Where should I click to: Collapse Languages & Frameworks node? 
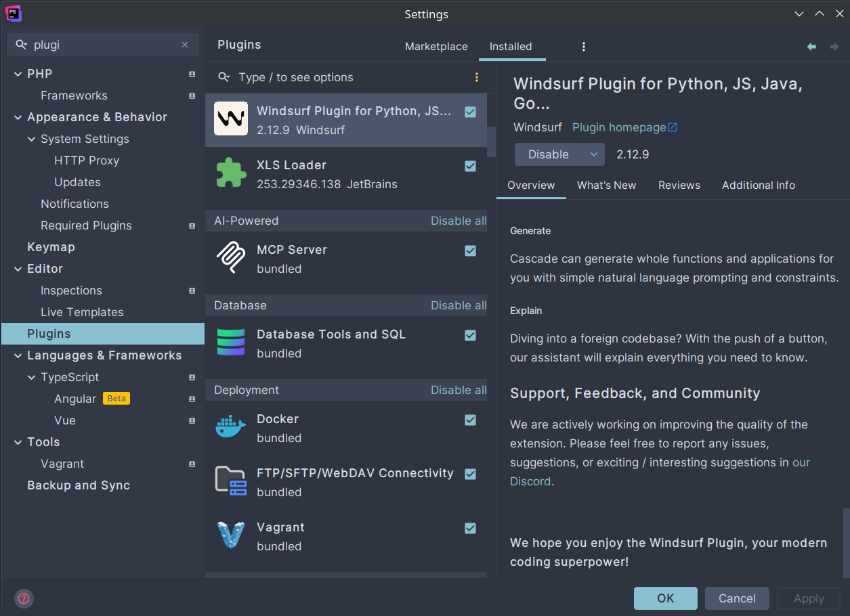[x=18, y=355]
